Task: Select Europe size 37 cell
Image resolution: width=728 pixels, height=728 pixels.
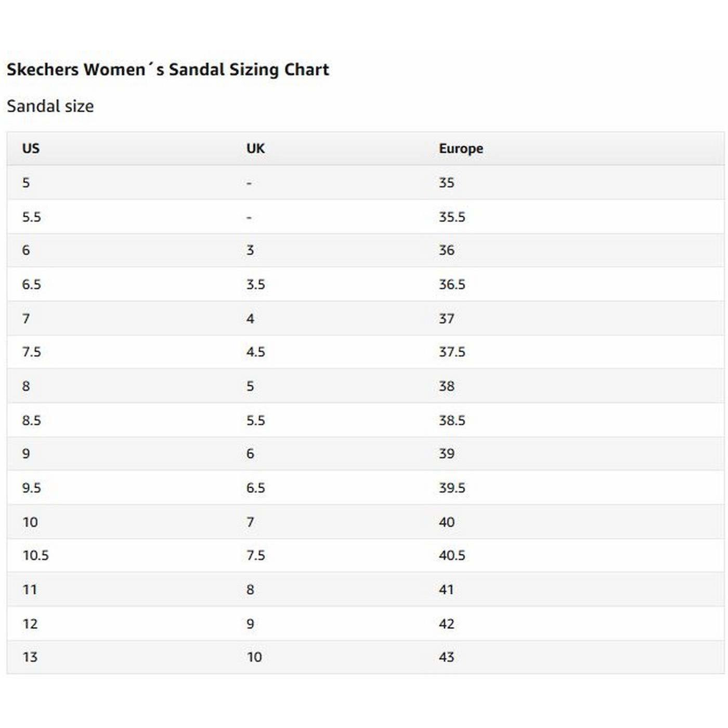Action: (x=446, y=318)
